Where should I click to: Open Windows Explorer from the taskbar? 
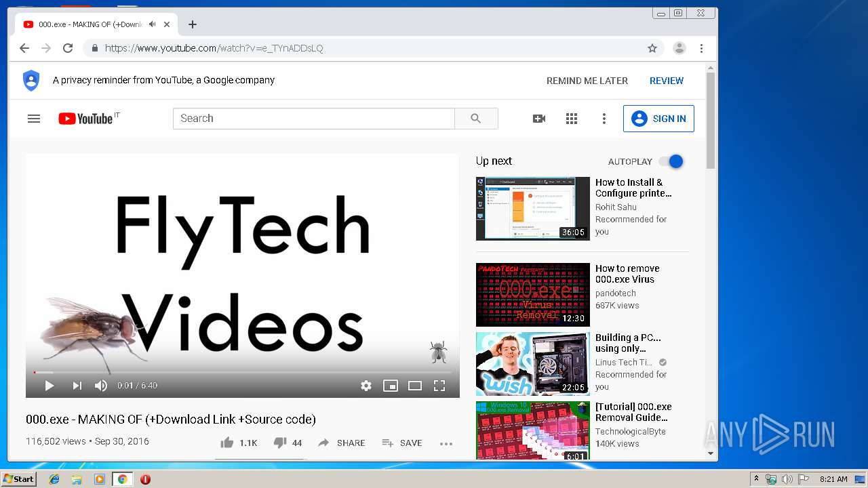(x=77, y=479)
